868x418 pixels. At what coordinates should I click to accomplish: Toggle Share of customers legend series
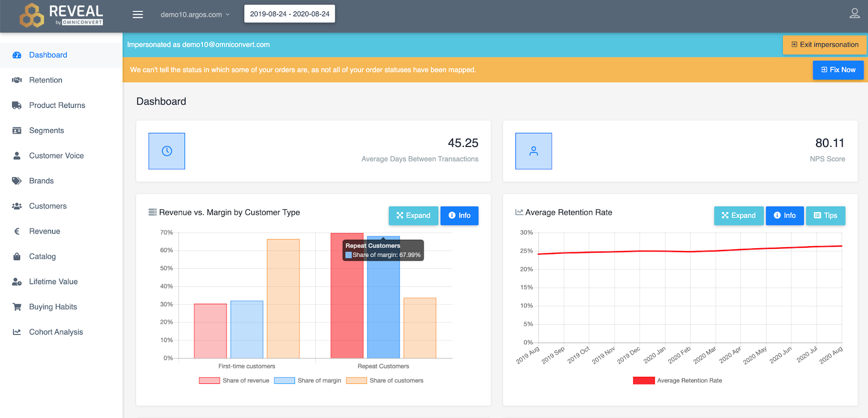pyautogui.click(x=385, y=381)
